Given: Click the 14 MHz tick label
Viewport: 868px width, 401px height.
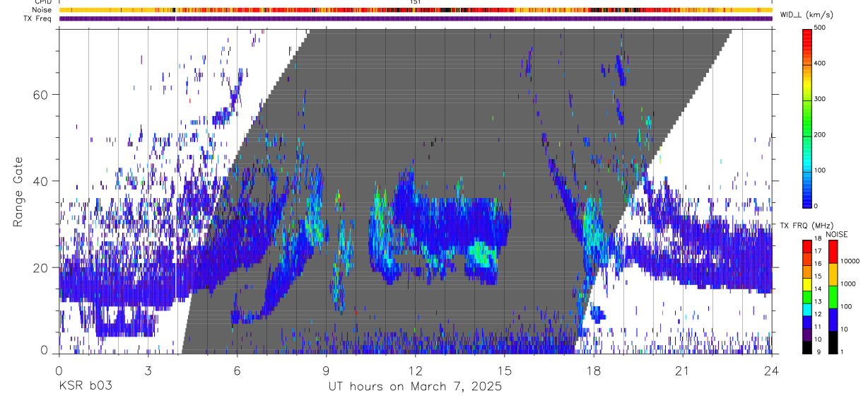Looking at the screenshot, I should pos(818,289).
